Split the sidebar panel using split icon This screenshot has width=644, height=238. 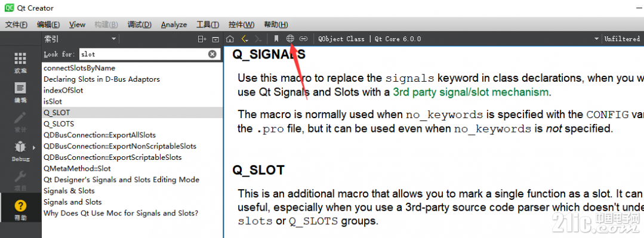[202, 39]
